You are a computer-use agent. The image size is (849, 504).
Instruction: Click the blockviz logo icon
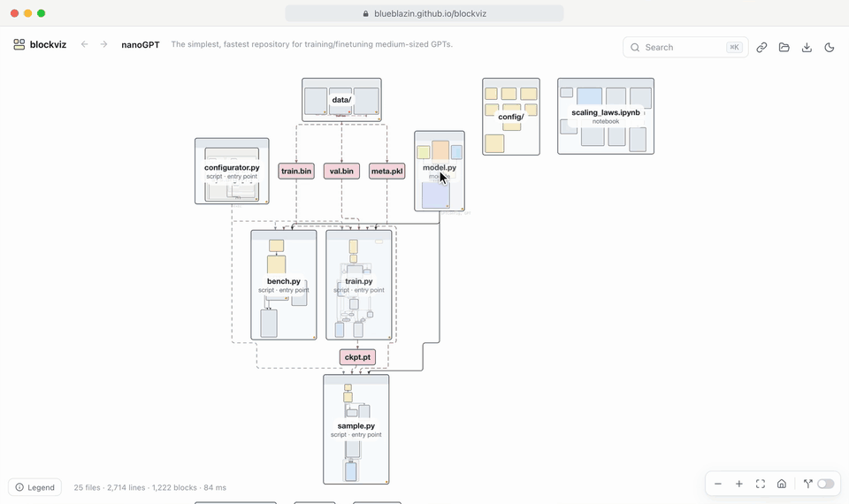click(x=19, y=44)
